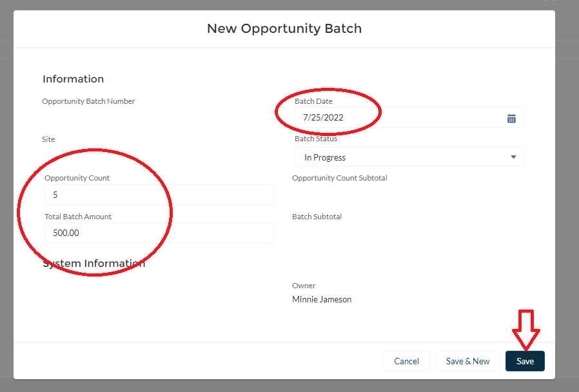Expand the Batch Status dropdown arrow
This screenshot has width=579, height=392.
click(513, 157)
